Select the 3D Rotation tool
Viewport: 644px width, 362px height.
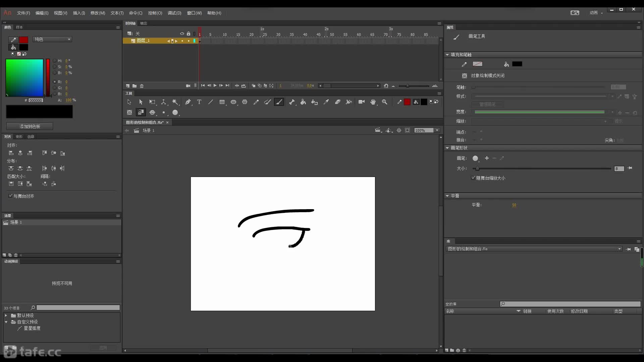tap(164, 102)
